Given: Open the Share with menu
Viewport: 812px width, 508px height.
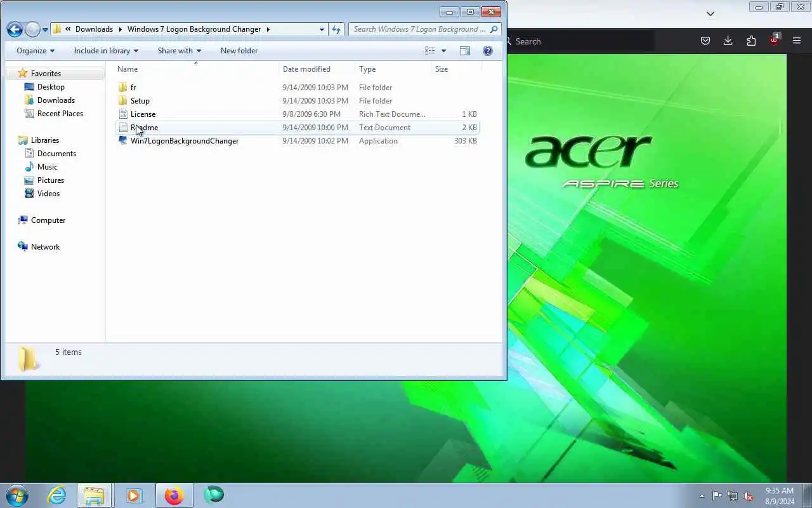Looking at the screenshot, I should click(x=180, y=51).
